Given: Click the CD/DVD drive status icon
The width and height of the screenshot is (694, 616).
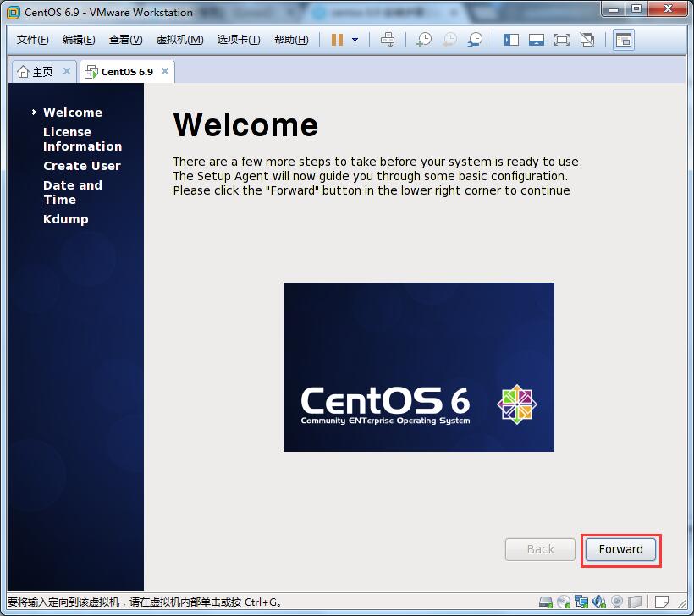Looking at the screenshot, I should point(564,602).
